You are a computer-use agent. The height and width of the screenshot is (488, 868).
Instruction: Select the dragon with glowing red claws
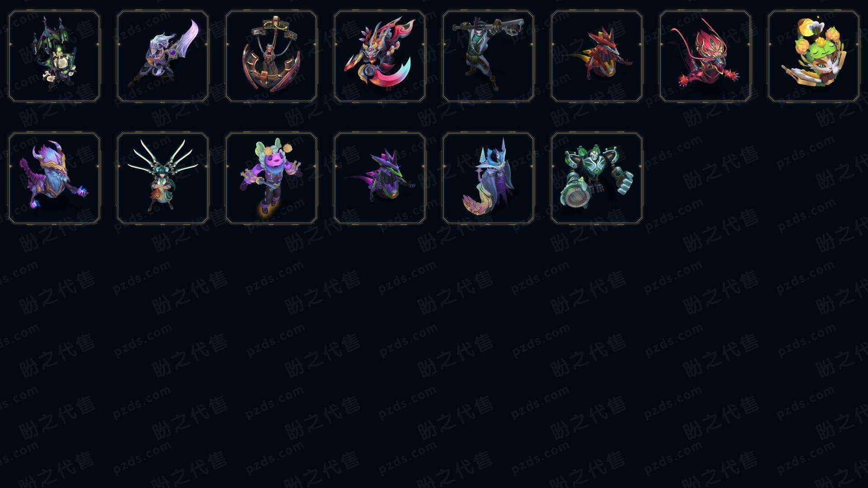pos(705,56)
